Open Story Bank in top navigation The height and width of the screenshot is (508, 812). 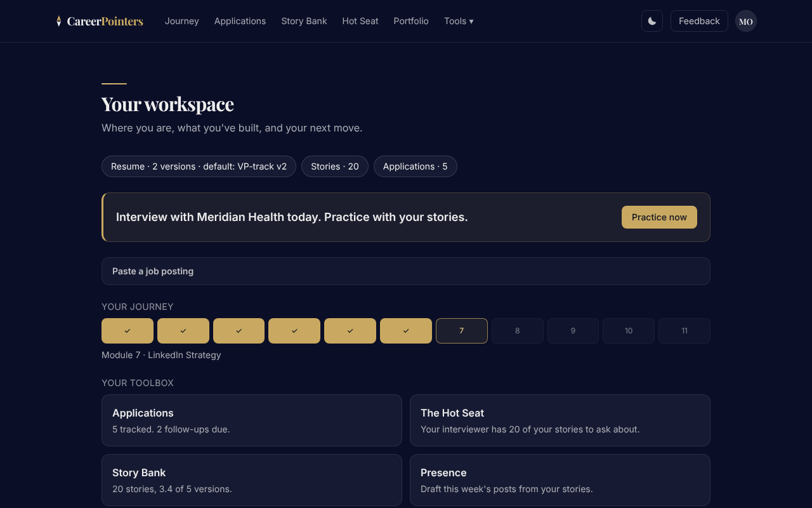point(304,21)
